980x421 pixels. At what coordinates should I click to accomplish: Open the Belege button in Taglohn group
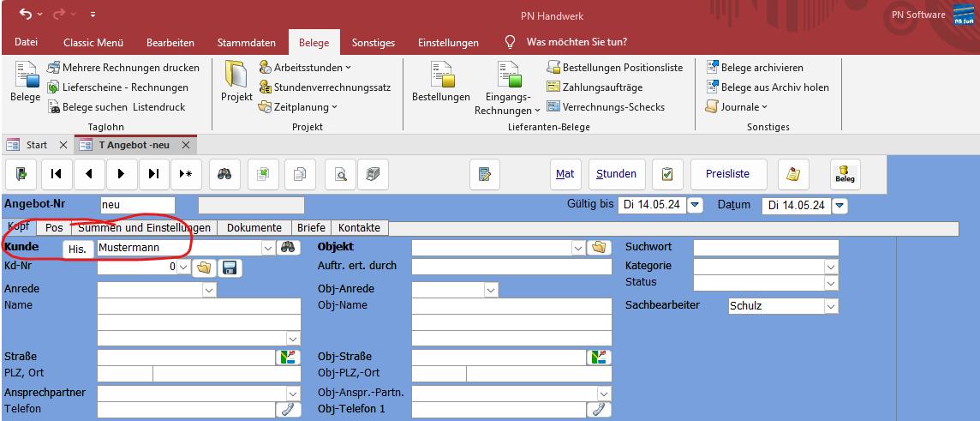click(25, 81)
